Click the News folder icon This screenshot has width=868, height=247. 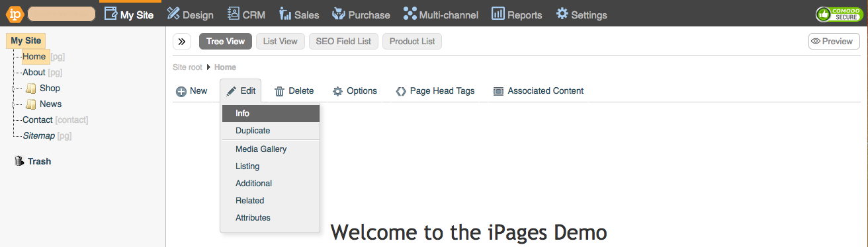pyautogui.click(x=30, y=104)
